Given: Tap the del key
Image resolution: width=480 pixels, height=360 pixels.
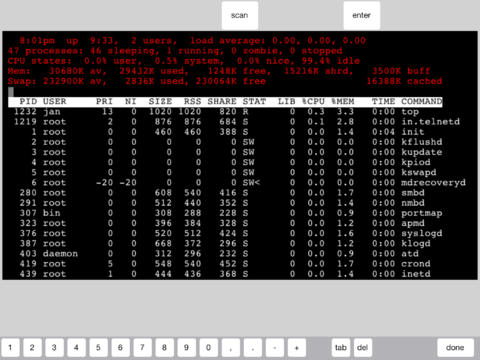Looking at the screenshot, I should (x=363, y=348).
